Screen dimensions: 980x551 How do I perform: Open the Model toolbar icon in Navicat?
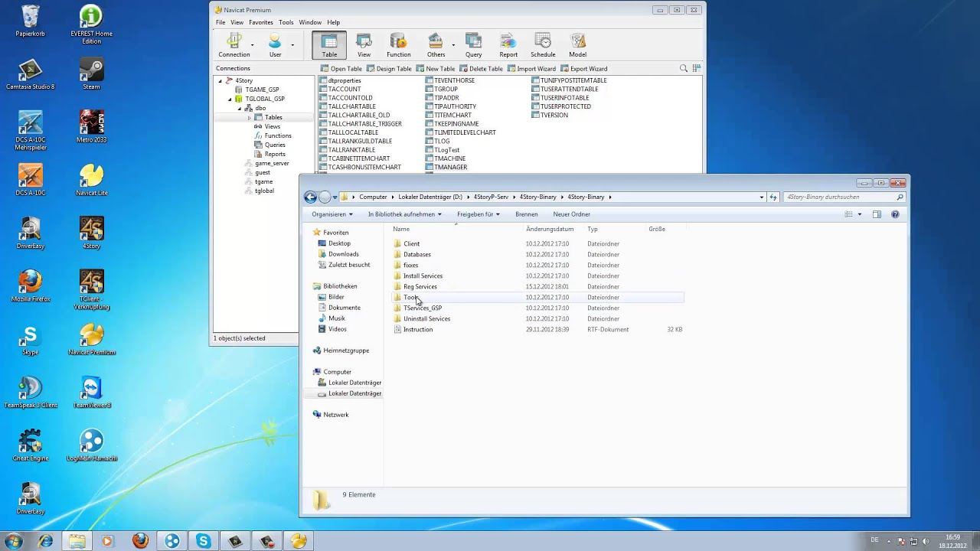(x=578, y=46)
